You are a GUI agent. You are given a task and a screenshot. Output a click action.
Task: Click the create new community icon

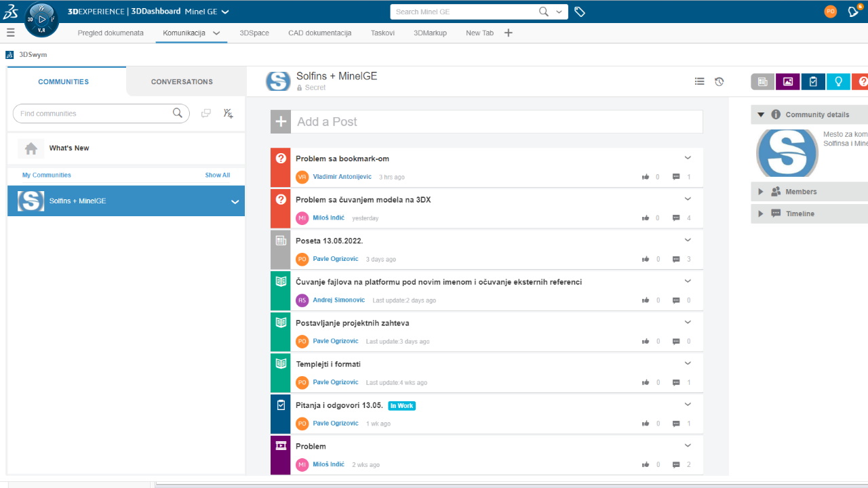pyautogui.click(x=228, y=113)
